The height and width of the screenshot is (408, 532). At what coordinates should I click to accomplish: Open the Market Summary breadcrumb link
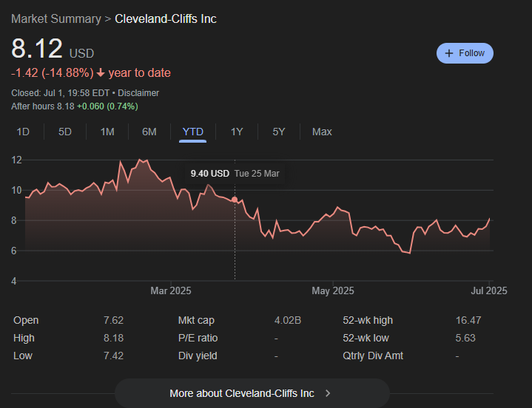[x=56, y=19]
